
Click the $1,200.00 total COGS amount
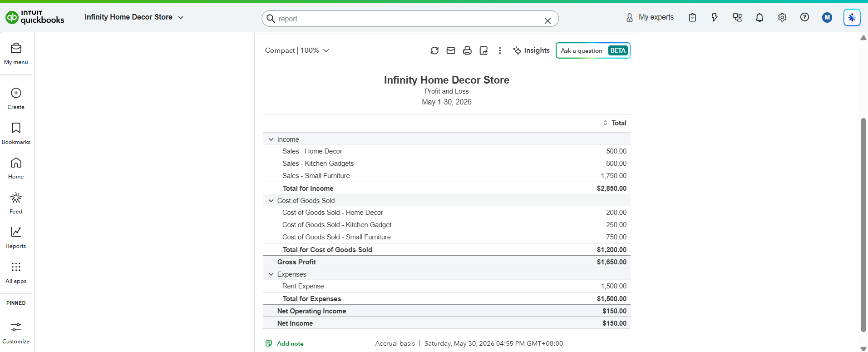click(612, 250)
